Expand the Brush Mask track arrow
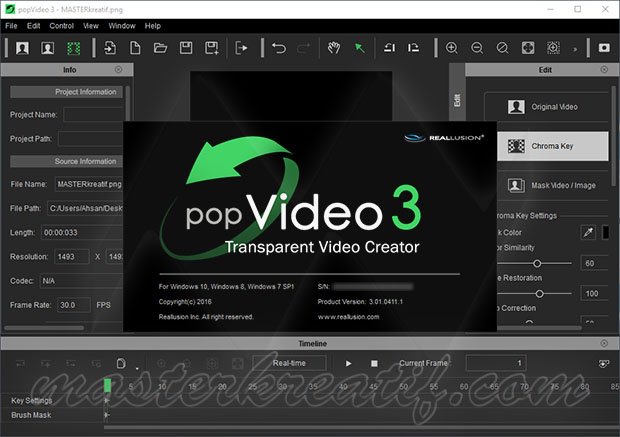 coord(106,415)
